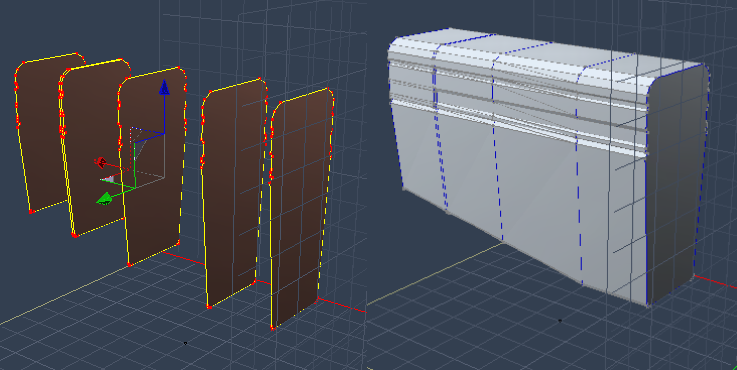
Task: Select the bottom-left red vertex of the rightmost profile
Action: click(x=273, y=328)
